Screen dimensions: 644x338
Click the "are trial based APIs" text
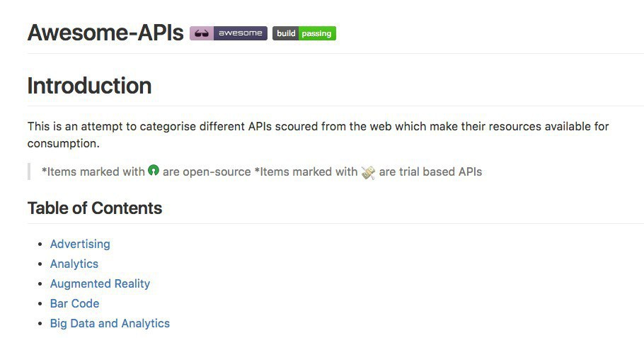tap(430, 171)
